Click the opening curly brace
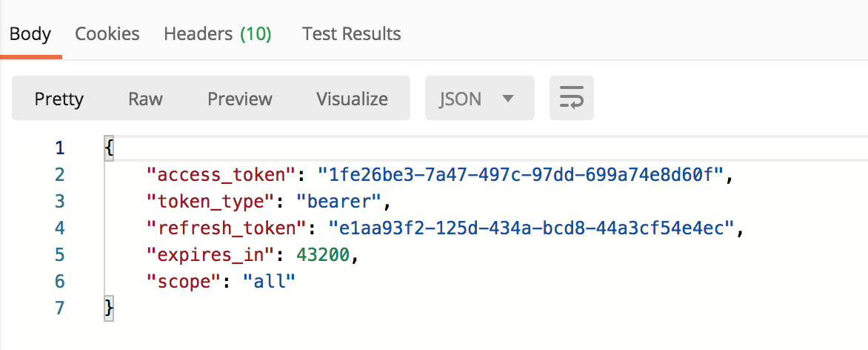The height and width of the screenshot is (350, 868). coord(110,148)
